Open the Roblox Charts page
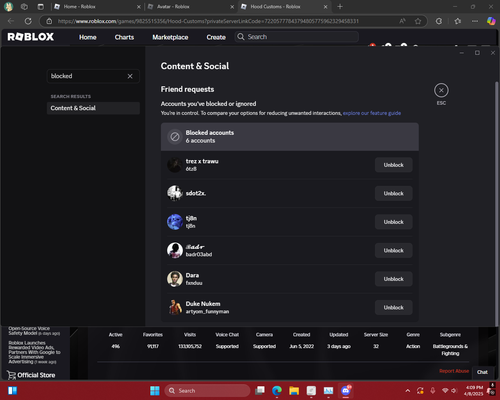This screenshot has height=400, width=500. pos(124,37)
